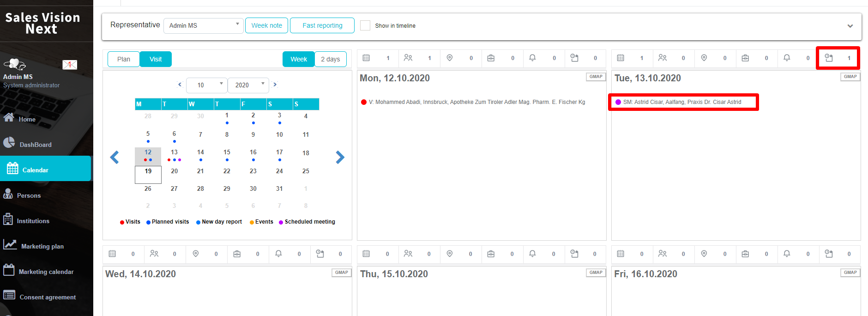Click the bell icon in Monday's panel

(532, 58)
